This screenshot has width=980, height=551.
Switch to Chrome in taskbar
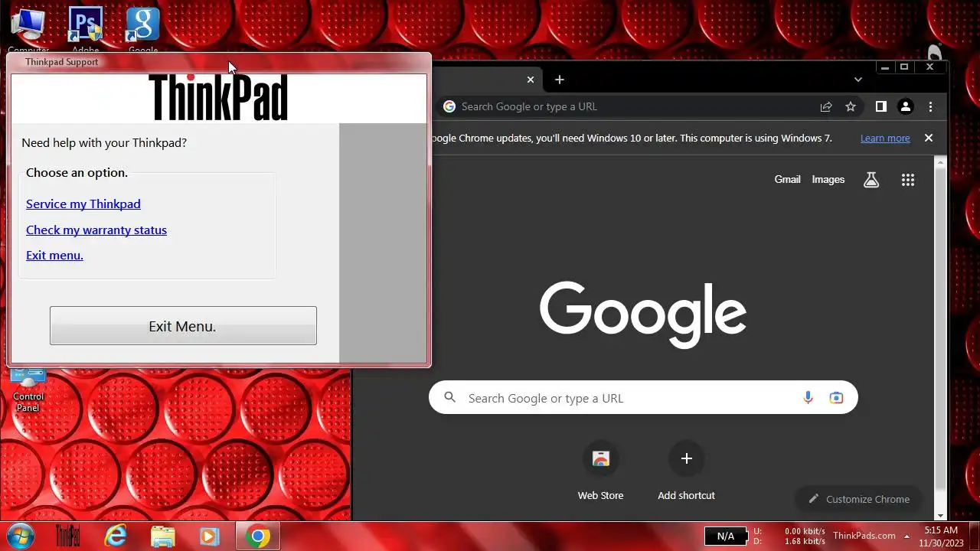258,536
